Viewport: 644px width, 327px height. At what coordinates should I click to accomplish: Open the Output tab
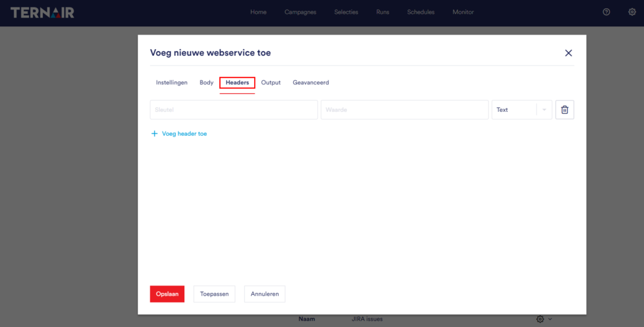[x=271, y=82]
